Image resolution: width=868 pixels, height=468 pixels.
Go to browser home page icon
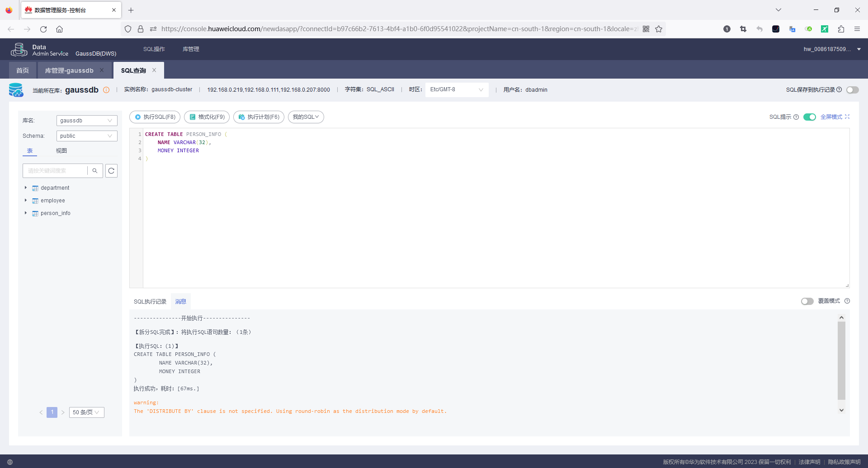pyautogui.click(x=59, y=29)
